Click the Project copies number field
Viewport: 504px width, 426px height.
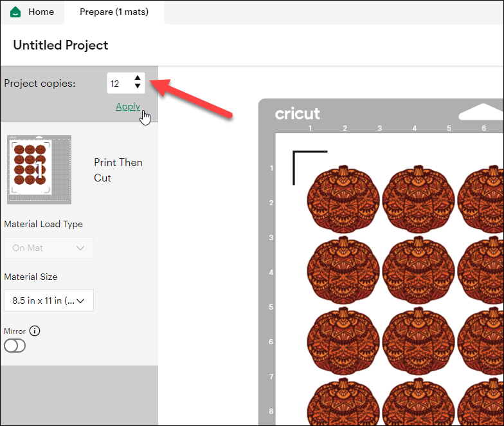pos(119,84)
